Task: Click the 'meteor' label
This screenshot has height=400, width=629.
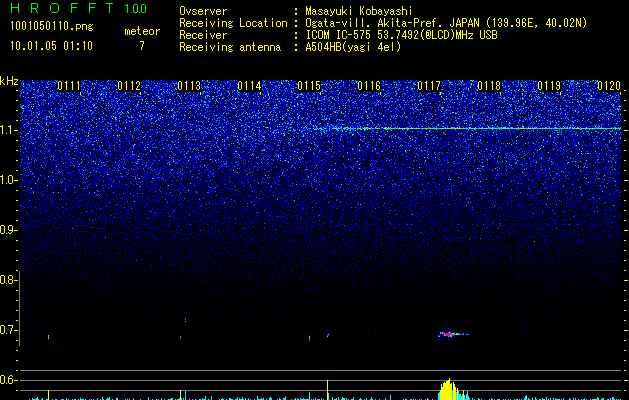Action: [x=142, y=31]
